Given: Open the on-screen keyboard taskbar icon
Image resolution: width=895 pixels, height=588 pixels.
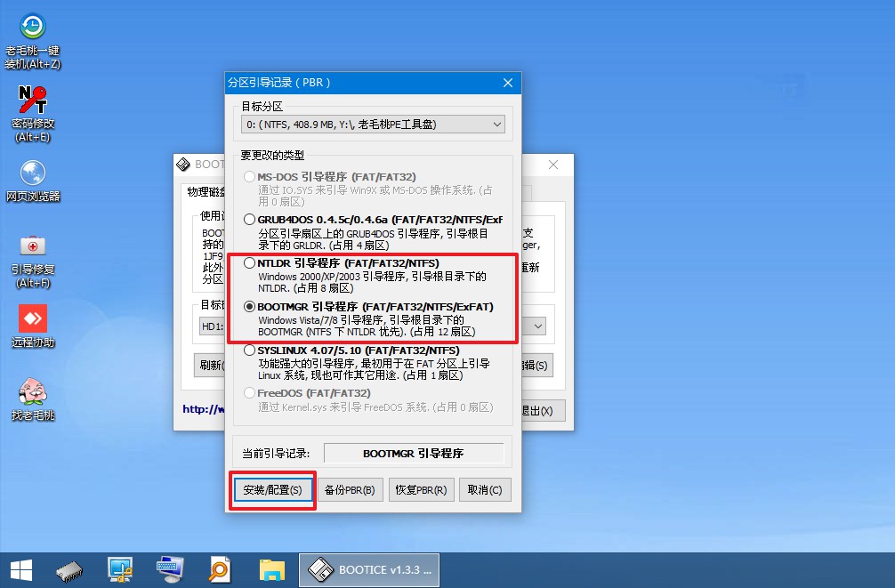Looking at the screenshot, I should click(170, 569).
